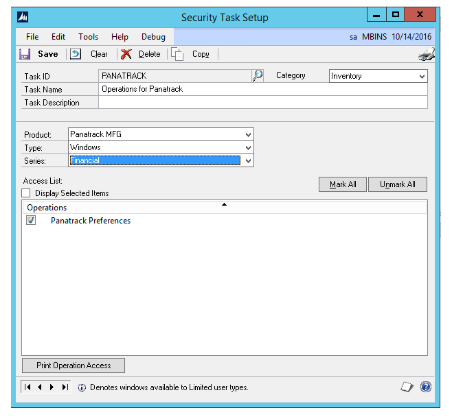The image size is (449, 416).
Task: Minimize the Security Task Setup window
Action: point(377,15)
